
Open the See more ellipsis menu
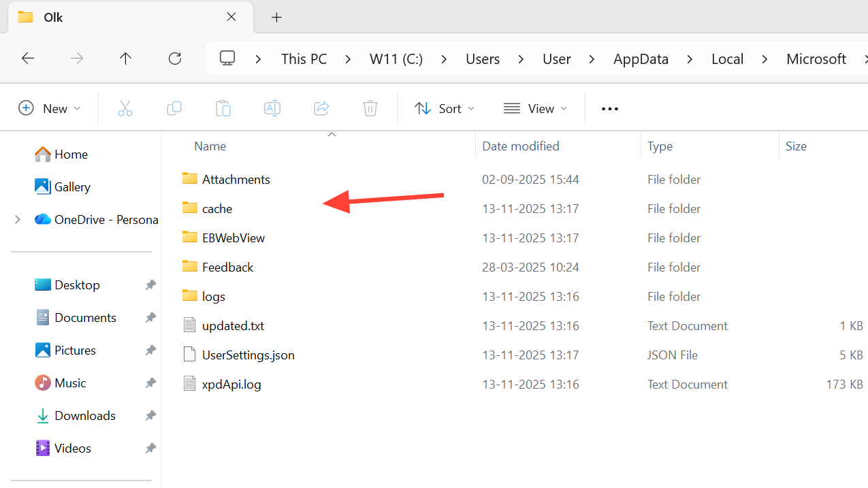(x=610, y=108)
